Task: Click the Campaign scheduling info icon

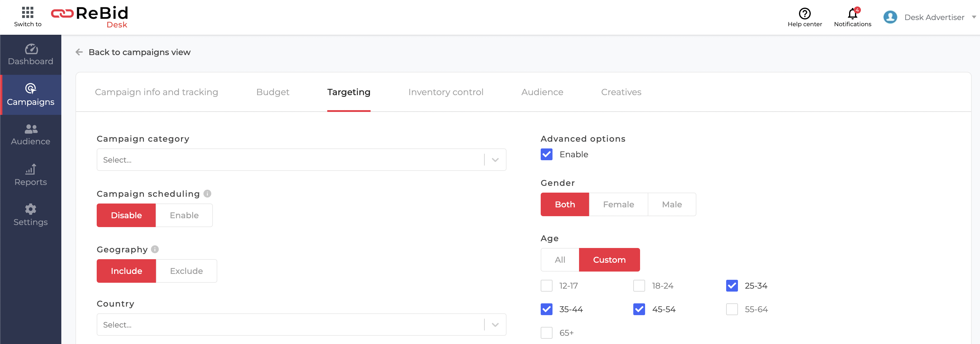Action: pyautogui.click(x=207, y=193)
